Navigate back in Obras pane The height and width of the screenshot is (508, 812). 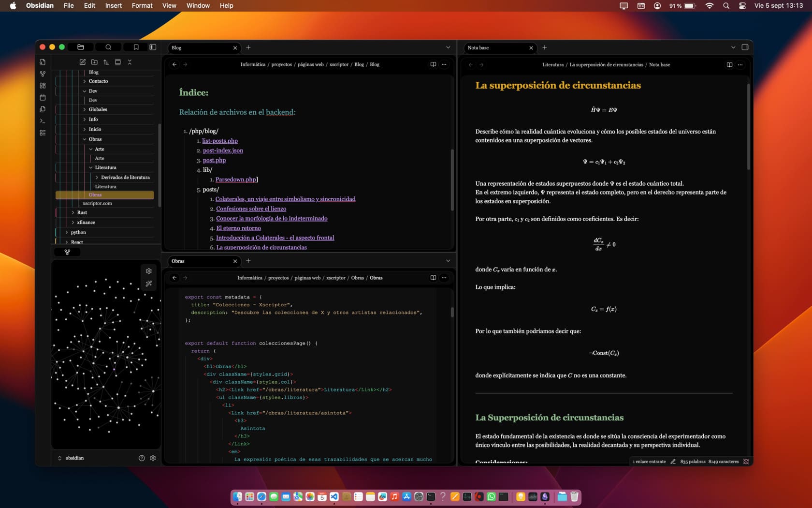tap(174, 278)
